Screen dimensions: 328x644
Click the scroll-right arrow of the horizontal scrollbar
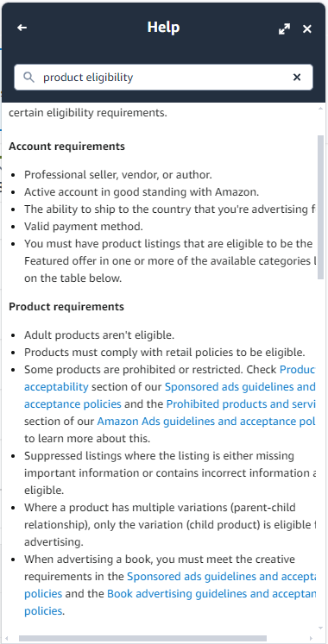tap(311, 638)
